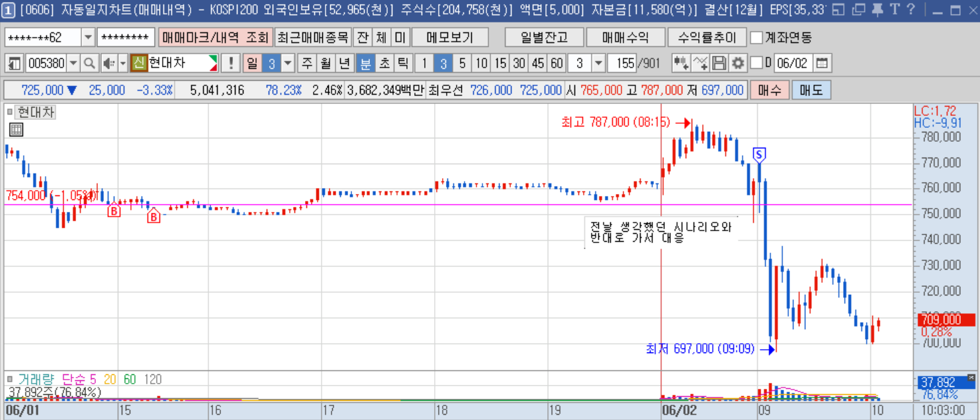Open chart settings gear icon
980x420 pixels.
click(x=737, y=64)
